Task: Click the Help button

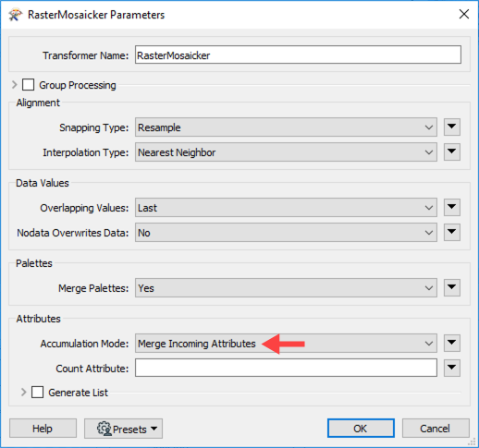Action: pos(43,429)
